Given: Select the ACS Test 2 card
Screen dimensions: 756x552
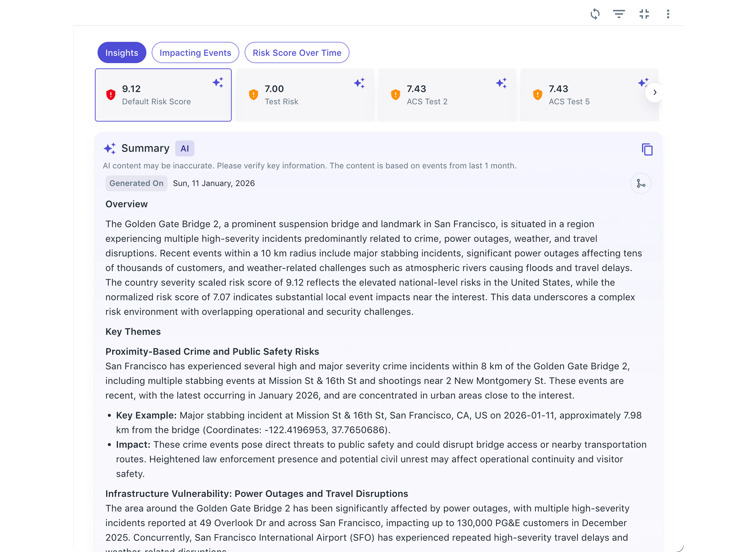Looking at the screenshot, I should point(447,95).
